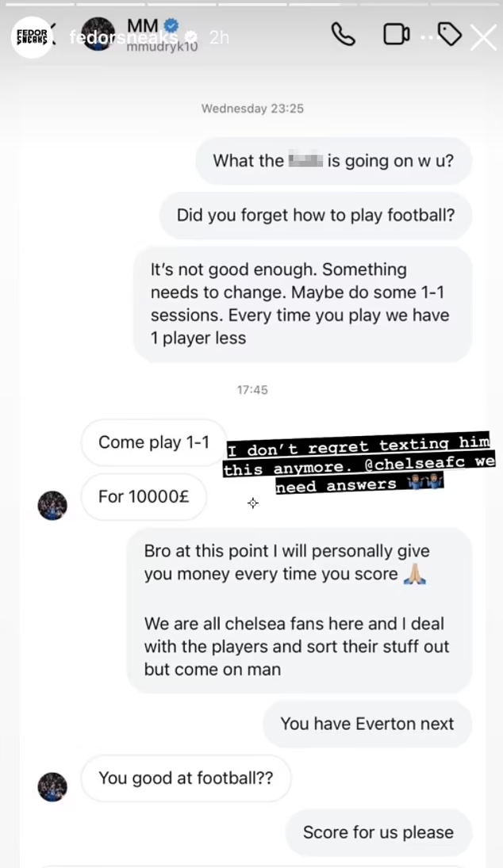Select the "Score for us please" message bubble

click(x=378, y=832)
